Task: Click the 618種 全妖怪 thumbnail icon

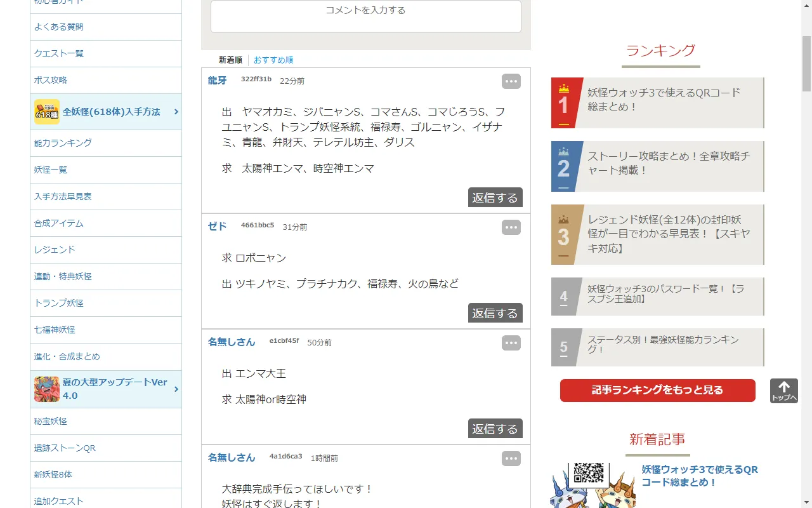Action: 47,112
